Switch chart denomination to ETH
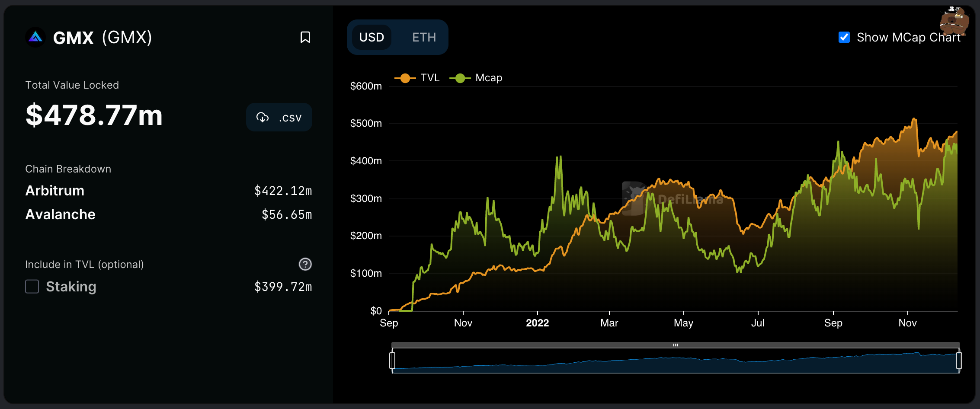Screen dimensions: 980x409 424,37
